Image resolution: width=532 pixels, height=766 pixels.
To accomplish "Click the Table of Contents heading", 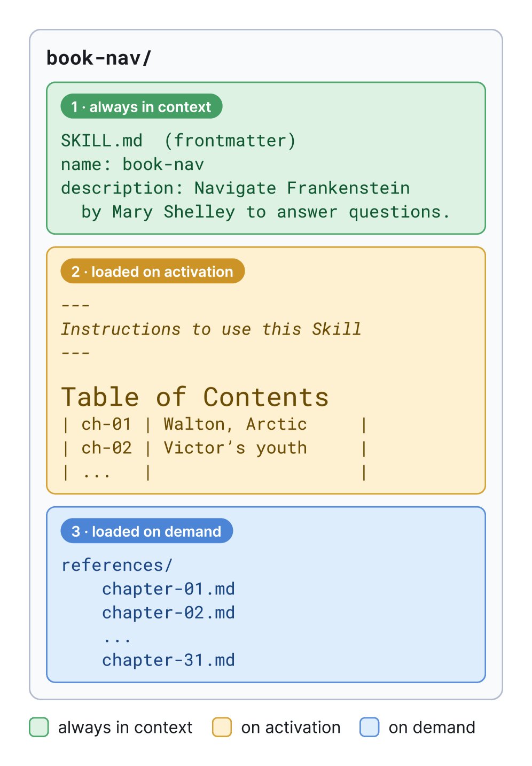I will [195, 397].
